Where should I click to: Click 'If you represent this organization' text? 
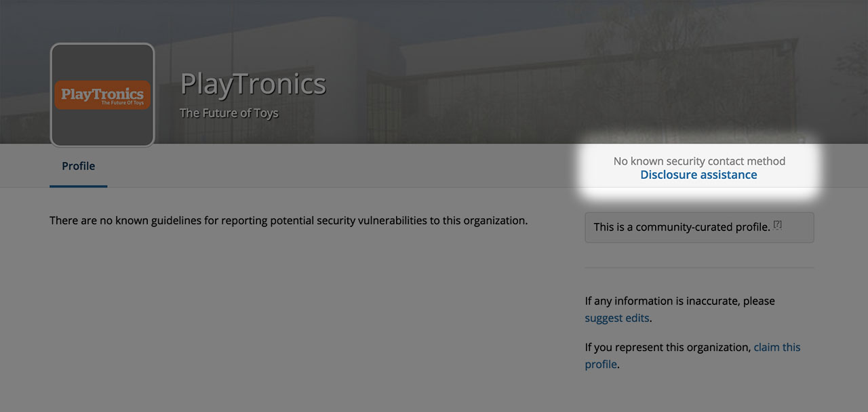pyautogui.click(x=668, y=347)
